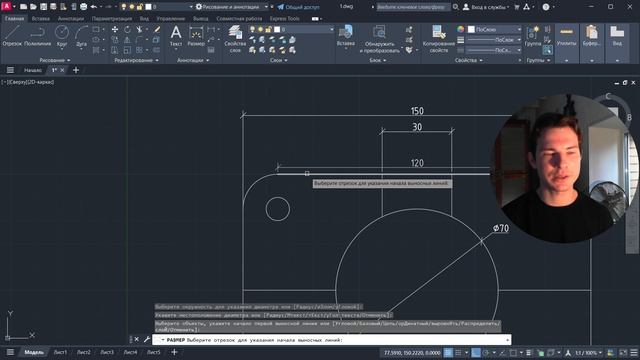Screen dimensions: 640x360
Task: Click Копирование свойств (Match Properties)
Action: pyautogui.click(x=439, y=39)
